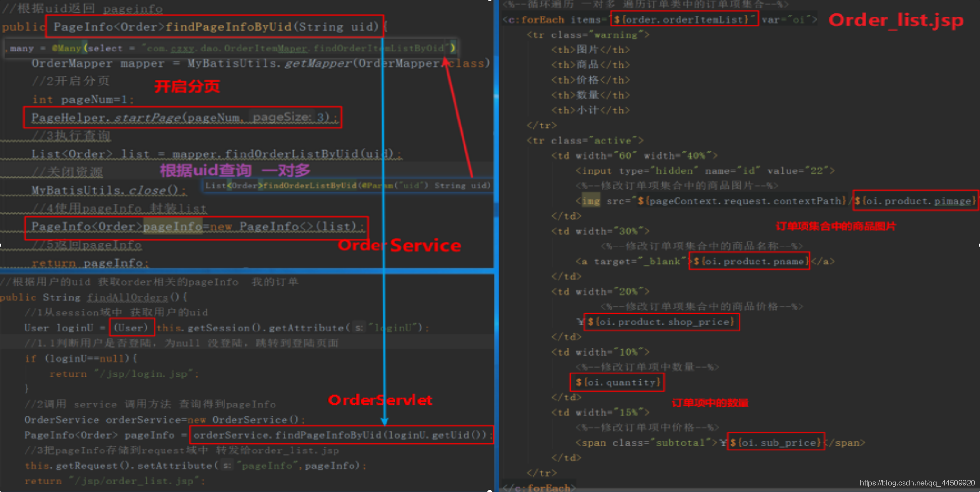Click the hidden input with value="22" line
Image resolution: width=980 pixels, height=492 pixels.
(705, 171)
